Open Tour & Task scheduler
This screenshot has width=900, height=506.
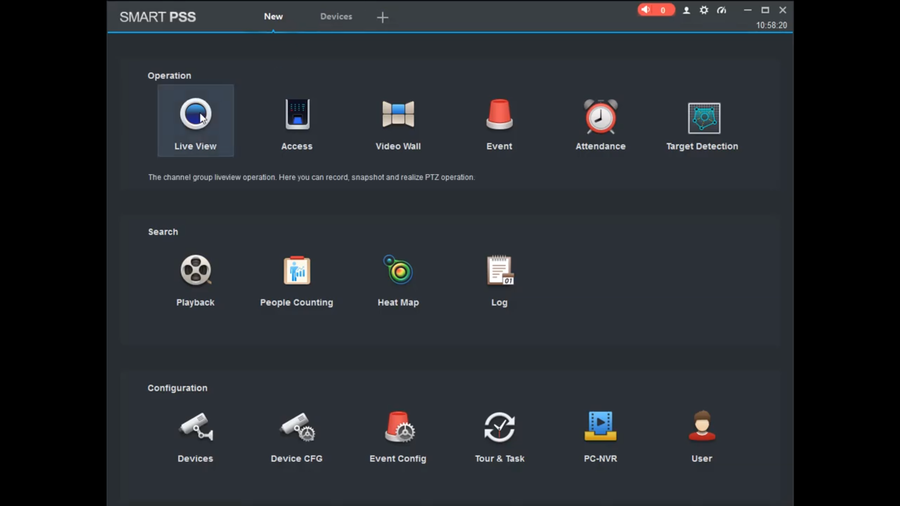pyautogui.click(x=499, y=427)
